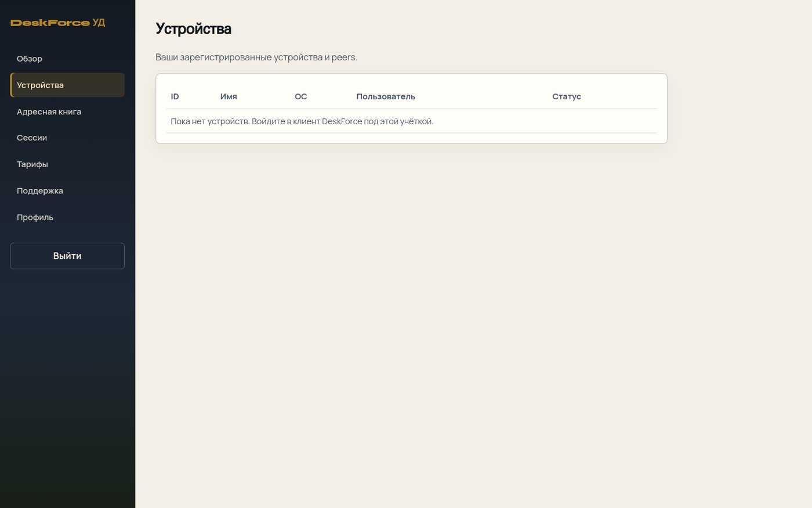Open the Обзор section
This screenshot has width=812, height=508.
[67, 59]
